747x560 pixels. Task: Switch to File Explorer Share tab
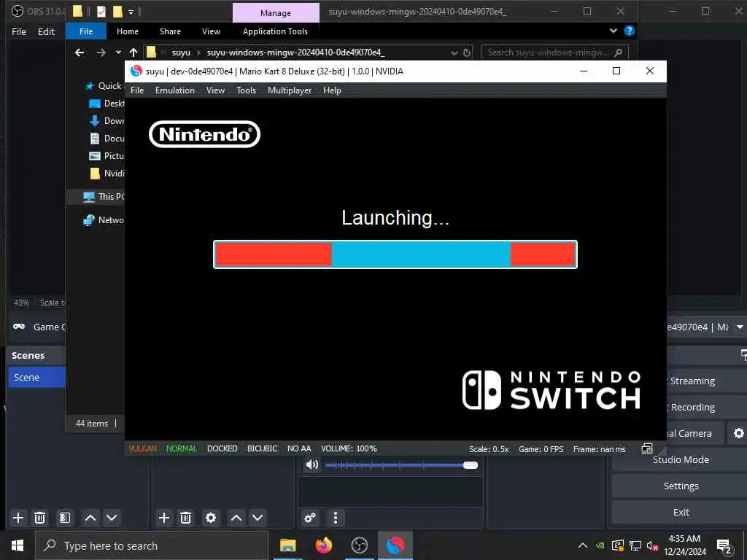coord(170,31)
